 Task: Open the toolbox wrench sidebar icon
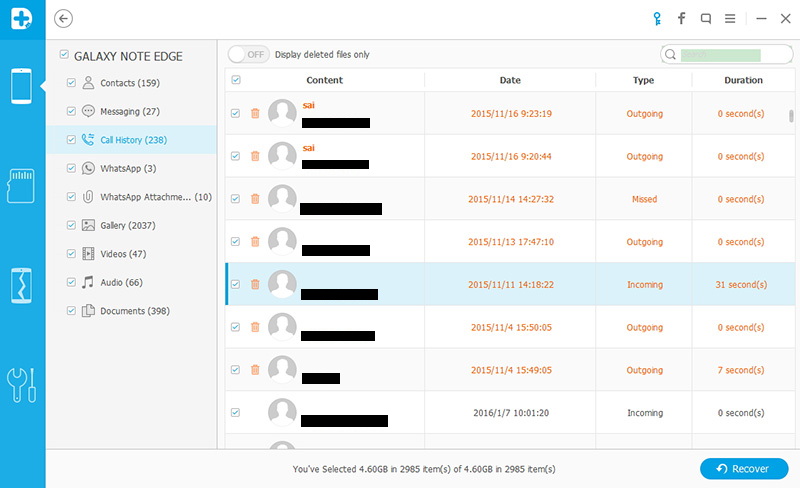(x=21, y=385)
